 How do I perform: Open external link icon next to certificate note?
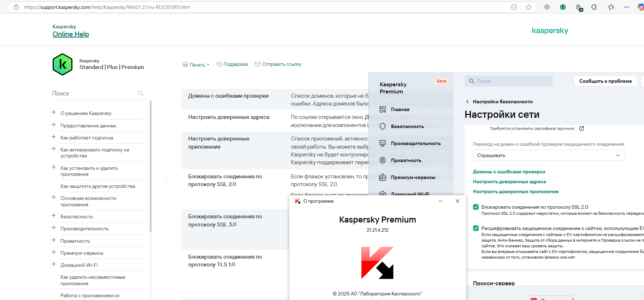(581, 128)
